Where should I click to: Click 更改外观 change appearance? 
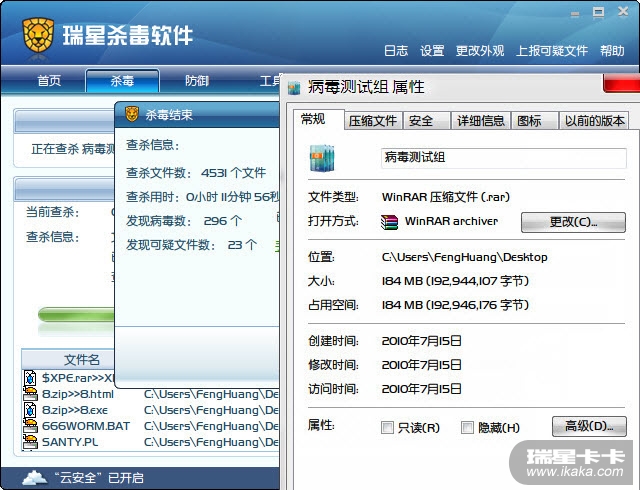[480, 51]
